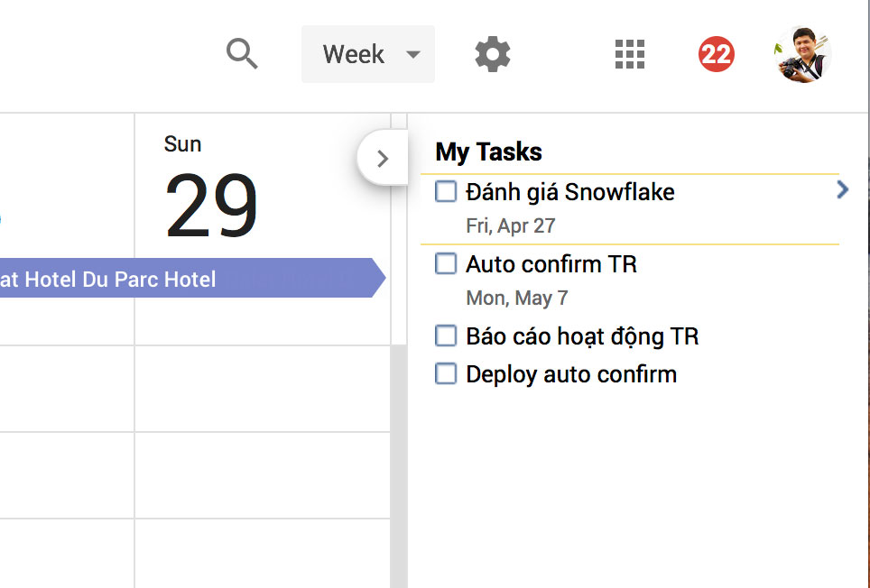
Task: Edit the Auto confirm TR task title
Action: (x=551, y=264)
